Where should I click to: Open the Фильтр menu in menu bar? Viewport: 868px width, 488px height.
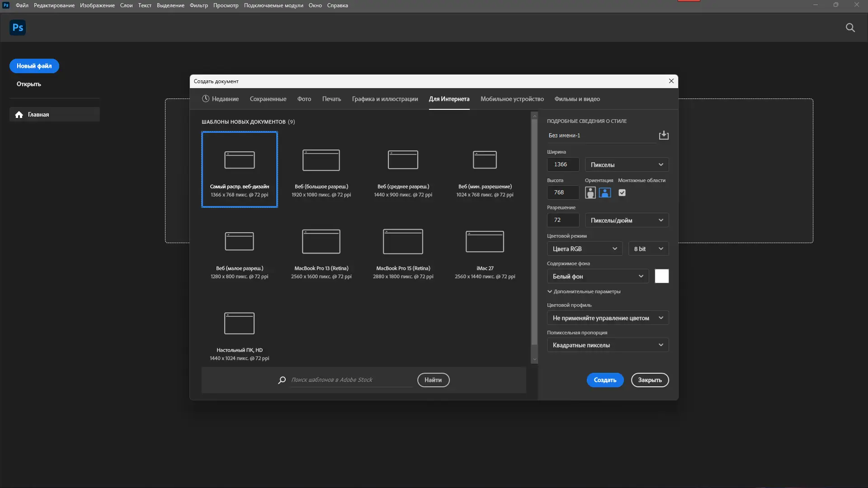click(198, 5)
